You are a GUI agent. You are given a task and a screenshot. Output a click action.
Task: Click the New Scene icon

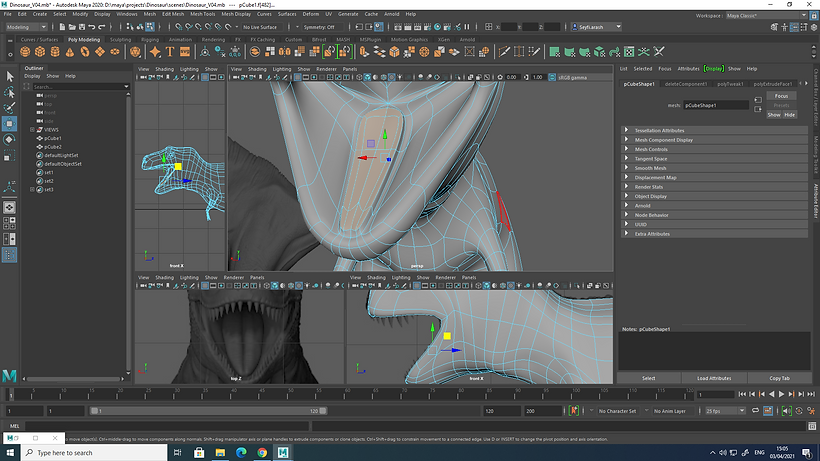tap(62, 27)
